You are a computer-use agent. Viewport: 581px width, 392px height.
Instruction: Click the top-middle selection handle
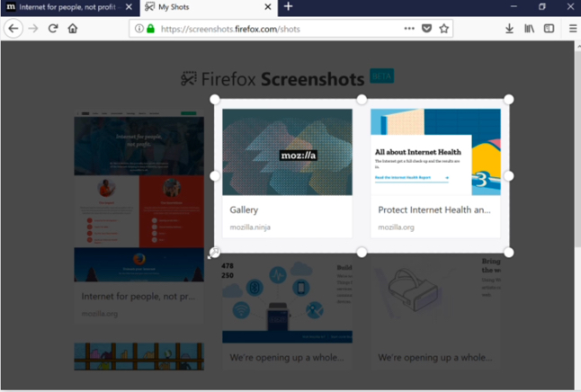pyautogui.click(x=362, y=99)
